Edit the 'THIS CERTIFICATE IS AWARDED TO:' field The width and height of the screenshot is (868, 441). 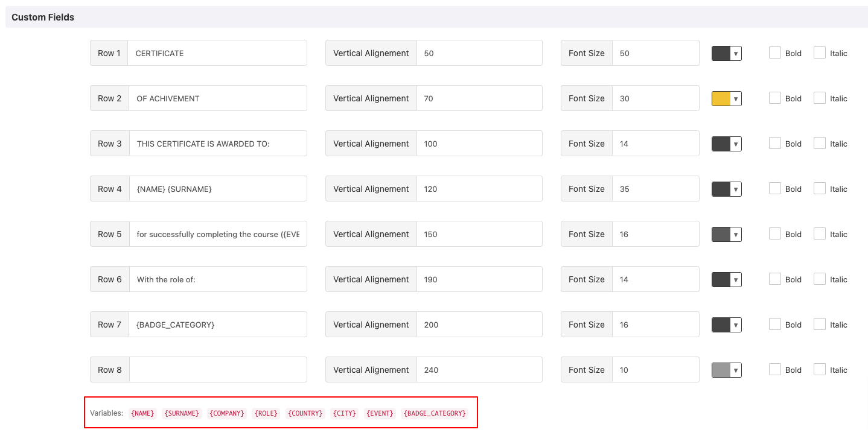pos(218,144)
